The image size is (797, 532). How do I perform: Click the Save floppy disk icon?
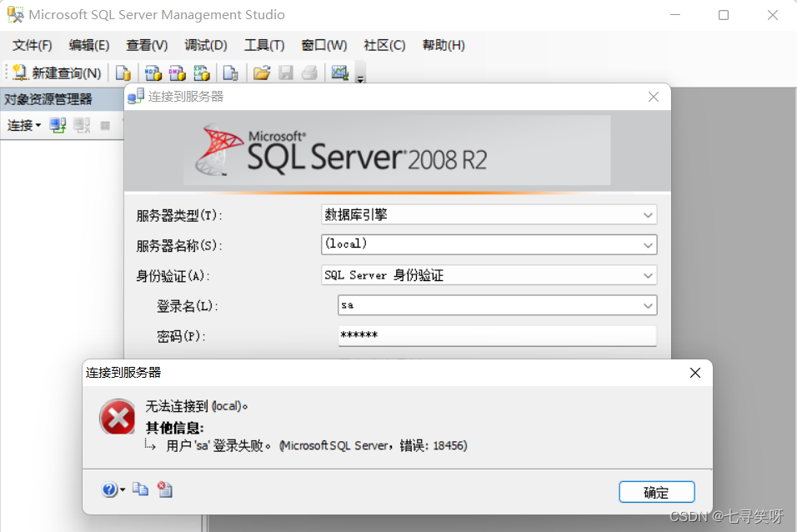point(286,73)
